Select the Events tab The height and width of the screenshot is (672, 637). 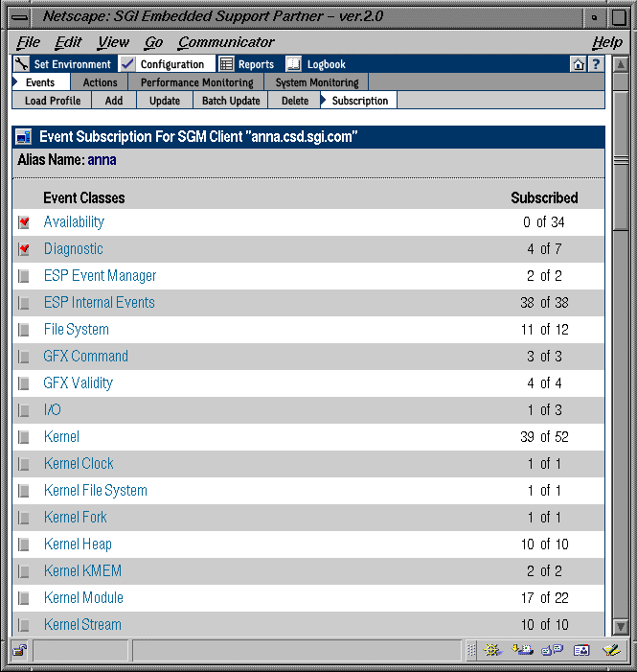pyautogui.click(x=40, y=82)
